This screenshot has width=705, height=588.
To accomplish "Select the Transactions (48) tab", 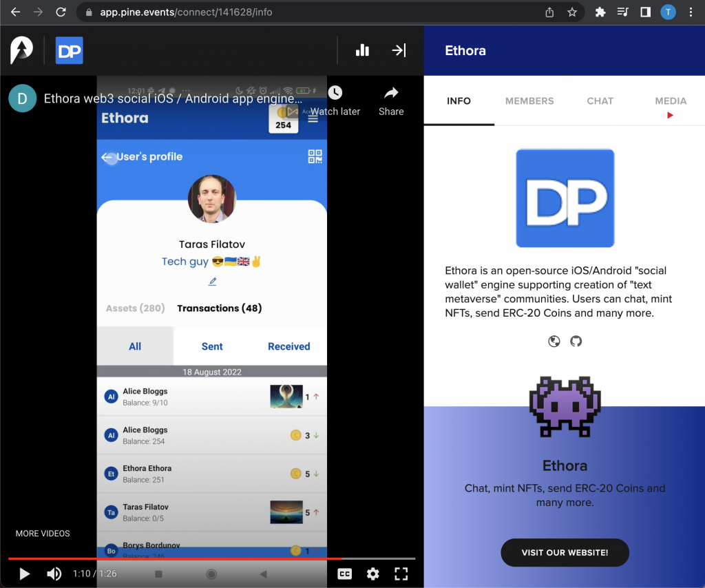I will coord(220,308).
